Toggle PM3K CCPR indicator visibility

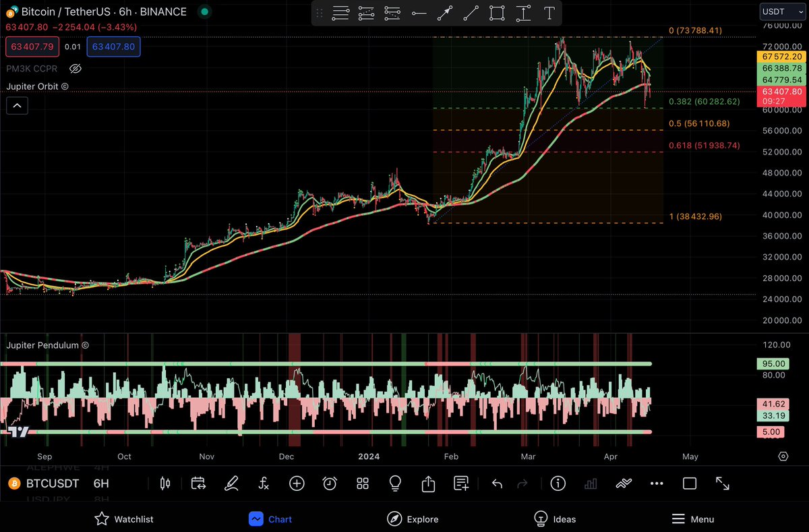point(76,69)
